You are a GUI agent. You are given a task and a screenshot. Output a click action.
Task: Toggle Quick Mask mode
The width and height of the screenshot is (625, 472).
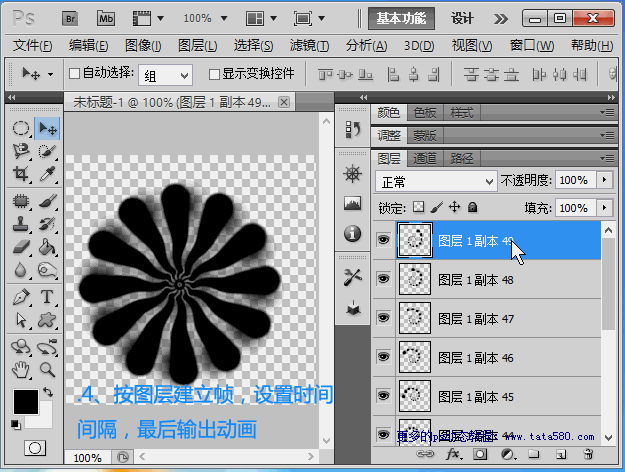coord(35,448)
